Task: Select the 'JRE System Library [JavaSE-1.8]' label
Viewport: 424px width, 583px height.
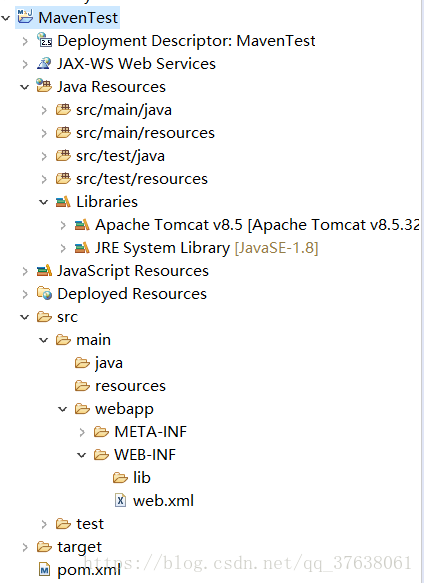Action: coord(206,248)
